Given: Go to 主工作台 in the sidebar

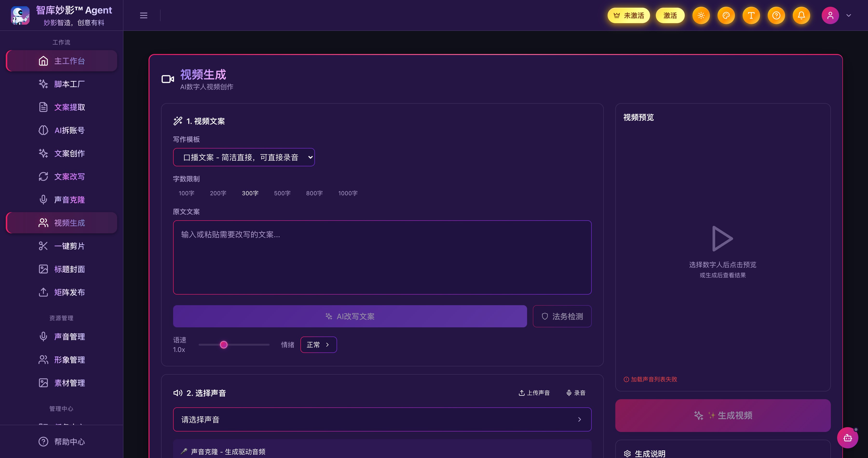Looking at the screenshot, I should 62,61.
